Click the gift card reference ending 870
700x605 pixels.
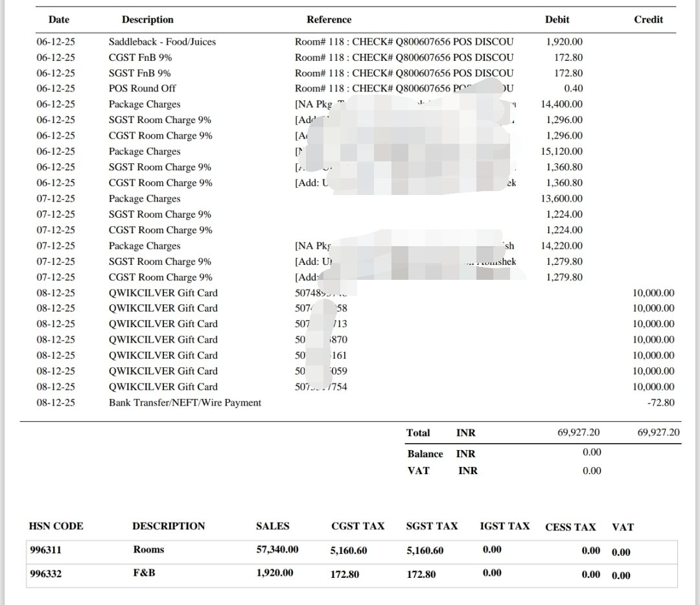tap(321, 339)
